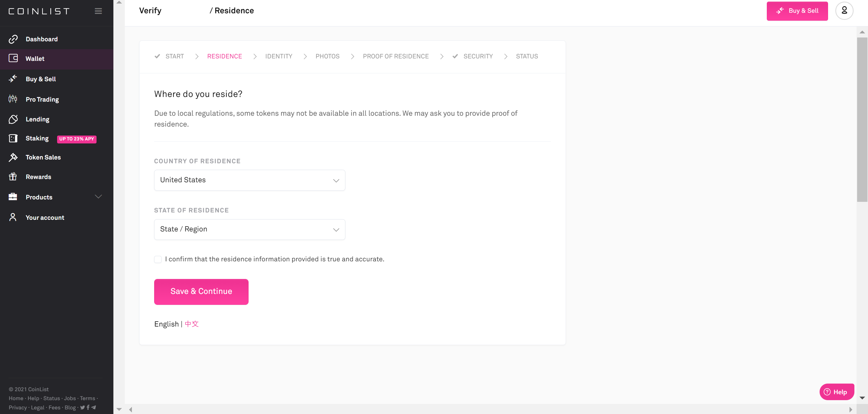Open the State / Region dropdown
868x414 pixels.
(249, 229)
